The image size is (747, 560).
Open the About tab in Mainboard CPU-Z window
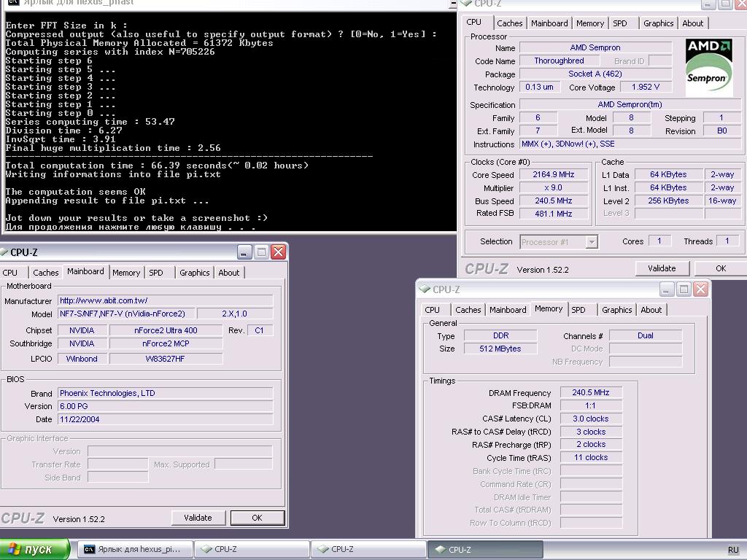[228, 273]
